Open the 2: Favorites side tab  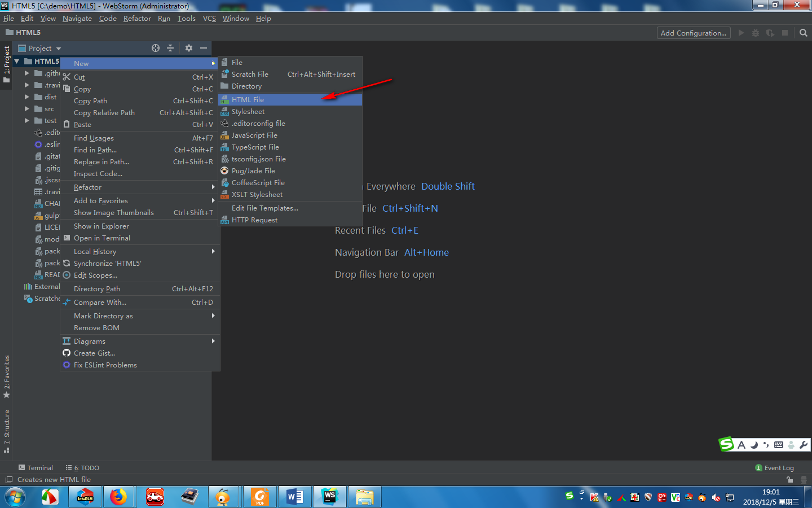6,377
